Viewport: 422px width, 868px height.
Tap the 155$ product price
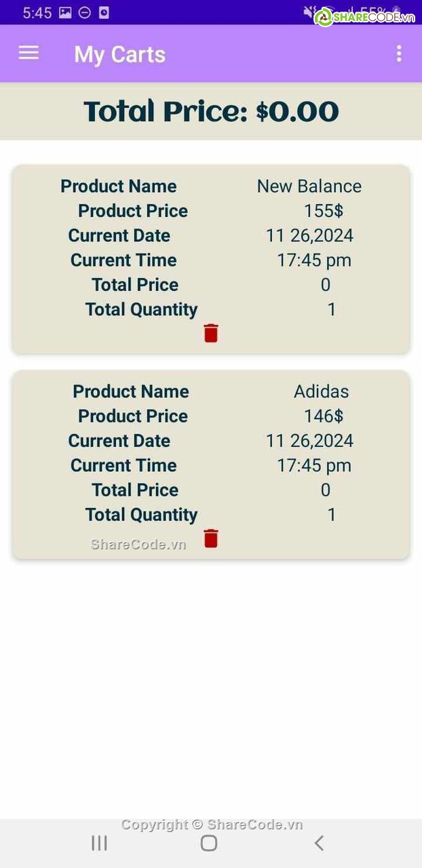324,211
